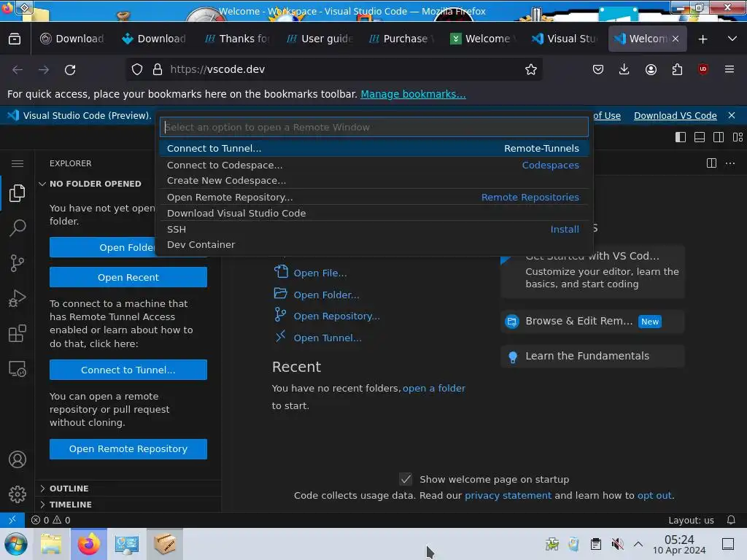747x560 pixels.
Task: Click the Open Recent button
Action: (128, 277)
